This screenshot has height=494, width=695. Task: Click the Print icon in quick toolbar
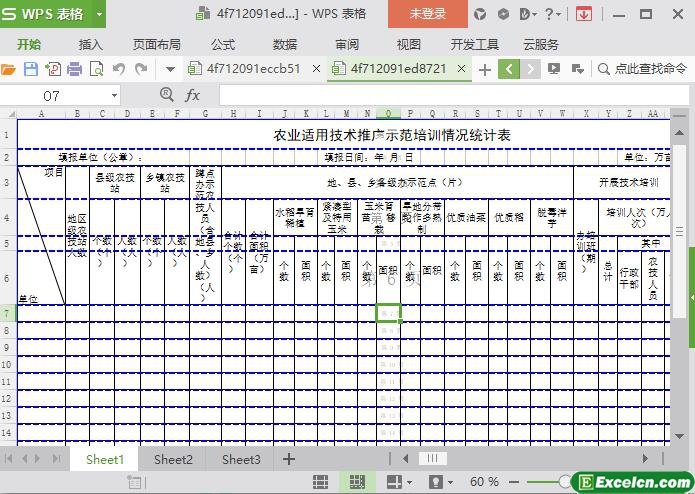point(74,69)
